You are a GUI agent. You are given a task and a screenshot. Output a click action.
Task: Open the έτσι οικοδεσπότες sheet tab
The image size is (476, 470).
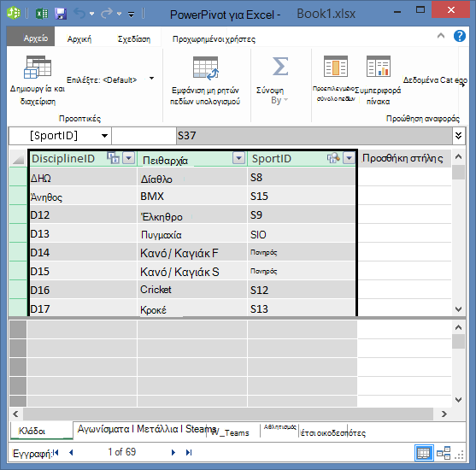pyautogui.click(x=332, y=433)
